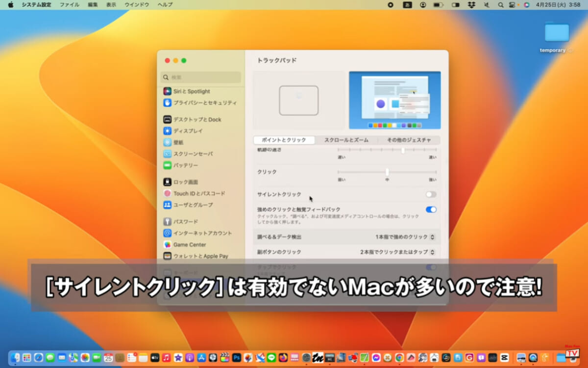Open the Apple TV app in the Dock
588x368 pixels.
pyautogui.click(x=155, y=358)
